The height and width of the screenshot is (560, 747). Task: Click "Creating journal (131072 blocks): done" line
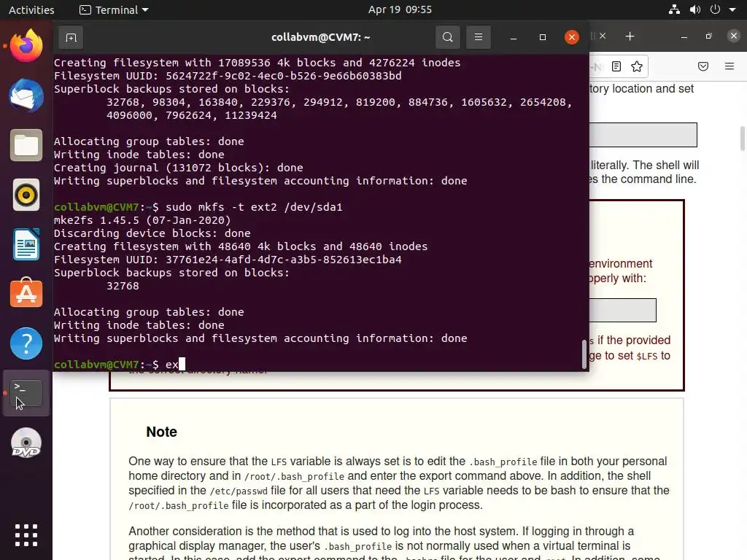click(x=179, y=168)
